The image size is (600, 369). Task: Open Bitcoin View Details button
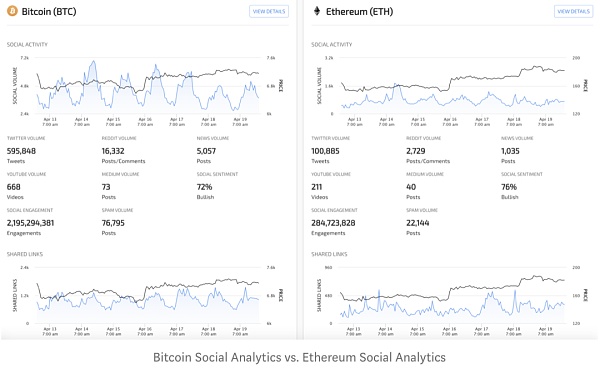(x=269, y=11)
